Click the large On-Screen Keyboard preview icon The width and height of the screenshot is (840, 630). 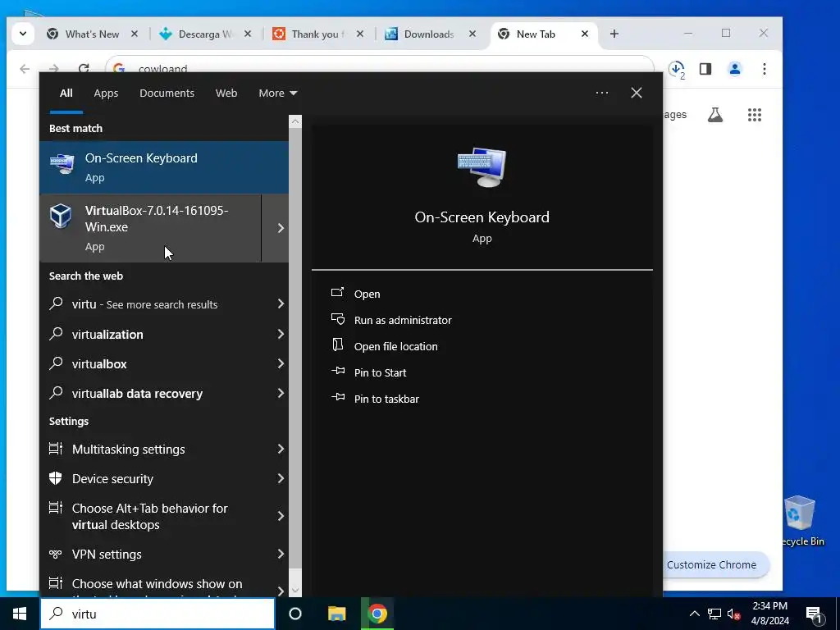[x=482, y=167]
